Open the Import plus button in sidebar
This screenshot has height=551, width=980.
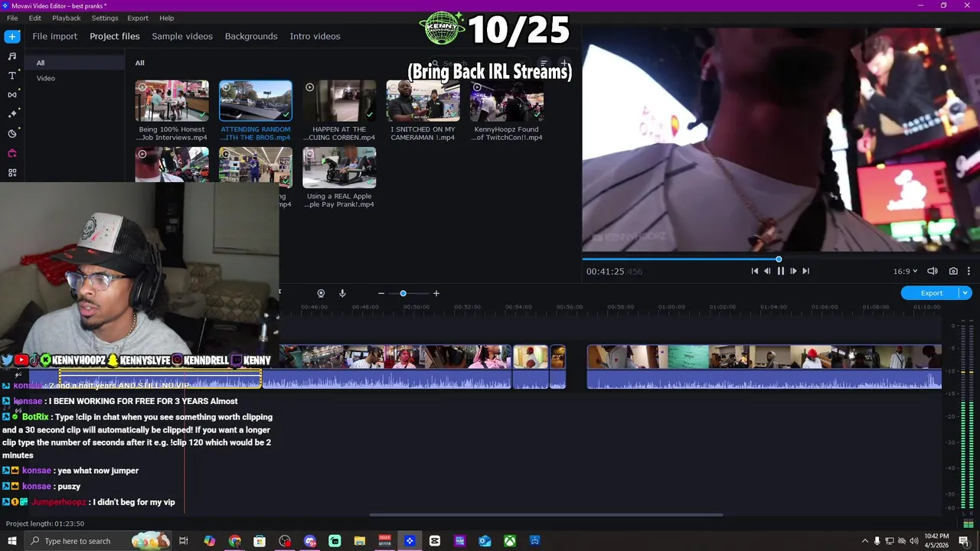click(12, 36)
